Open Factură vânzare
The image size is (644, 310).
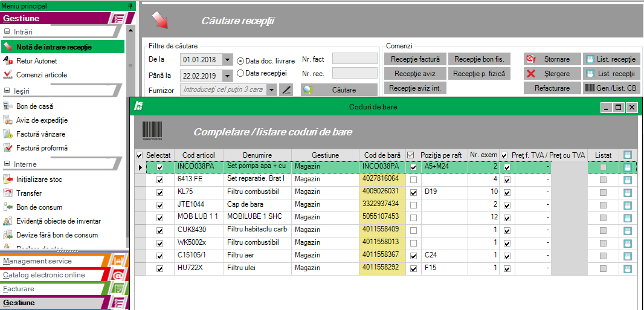pyautogui.click(x=40, y=134)
